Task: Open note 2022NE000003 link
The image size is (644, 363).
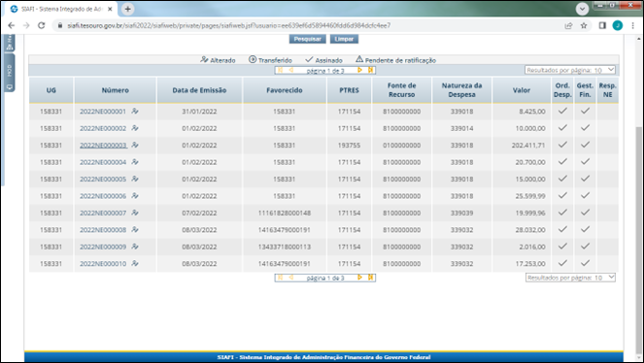Action: point(103,146)
